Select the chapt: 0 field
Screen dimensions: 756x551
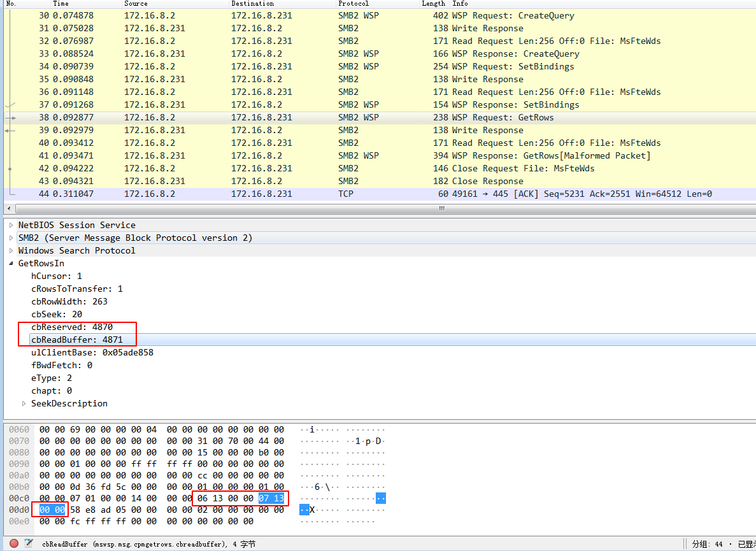coord(52,391)
